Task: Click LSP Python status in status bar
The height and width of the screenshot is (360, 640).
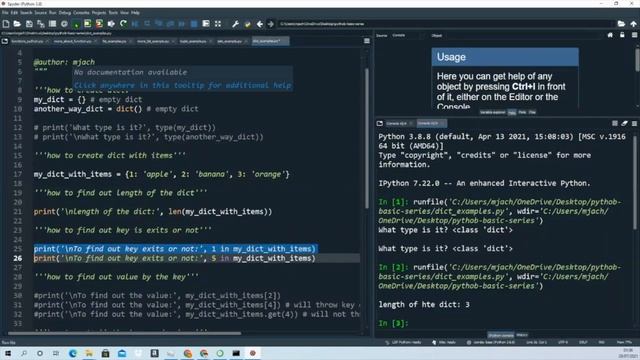Action: click(x=403, y=342)
